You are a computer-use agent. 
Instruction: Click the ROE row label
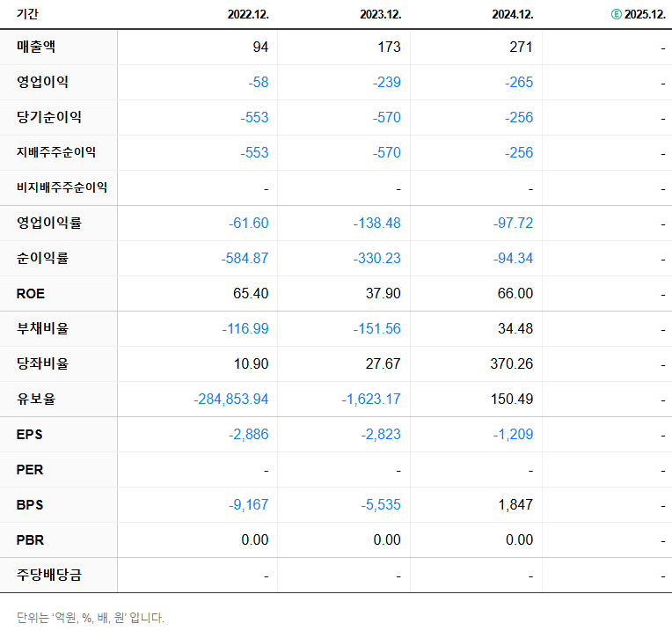coord(31,294)
